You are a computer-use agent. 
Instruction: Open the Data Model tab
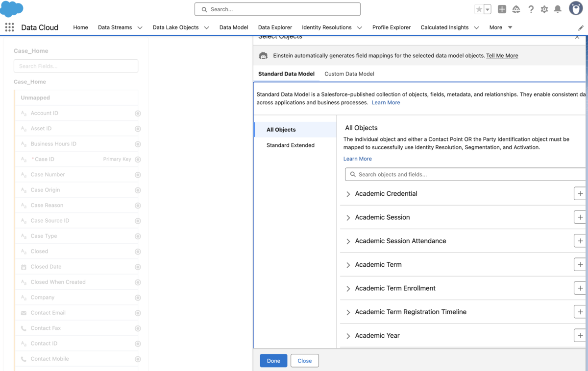(234, 27)
